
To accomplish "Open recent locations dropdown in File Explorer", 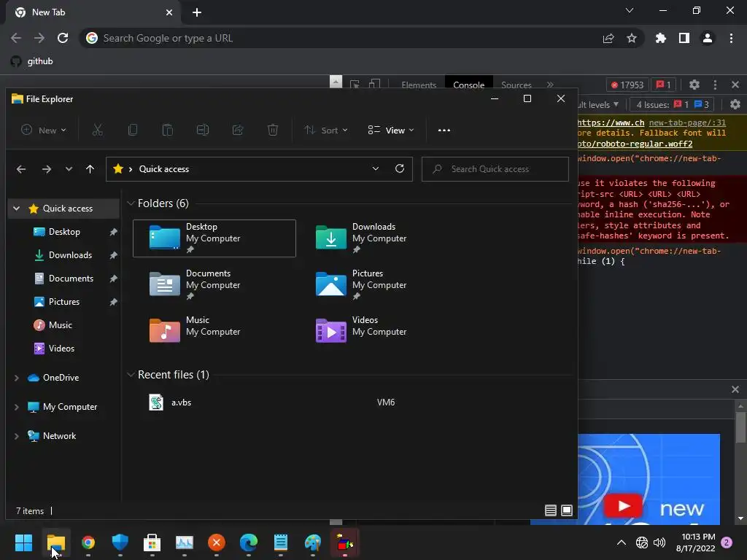I will click(69, 169).
